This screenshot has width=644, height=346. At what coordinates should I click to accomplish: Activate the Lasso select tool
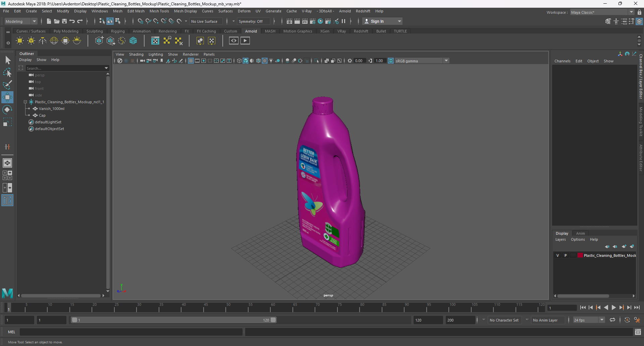point(7,72)
